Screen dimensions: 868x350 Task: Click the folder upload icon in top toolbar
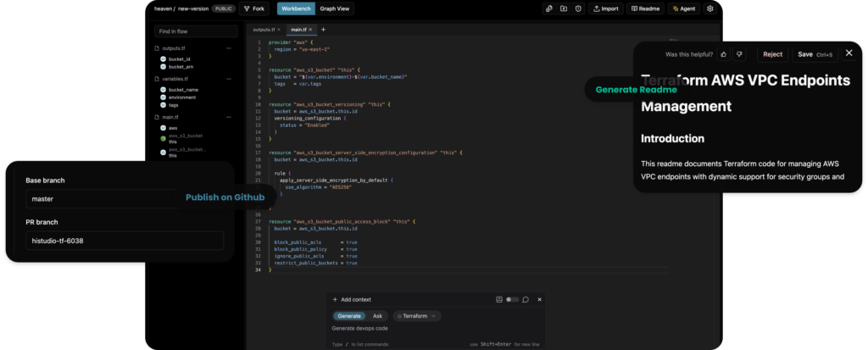point(564,8)
